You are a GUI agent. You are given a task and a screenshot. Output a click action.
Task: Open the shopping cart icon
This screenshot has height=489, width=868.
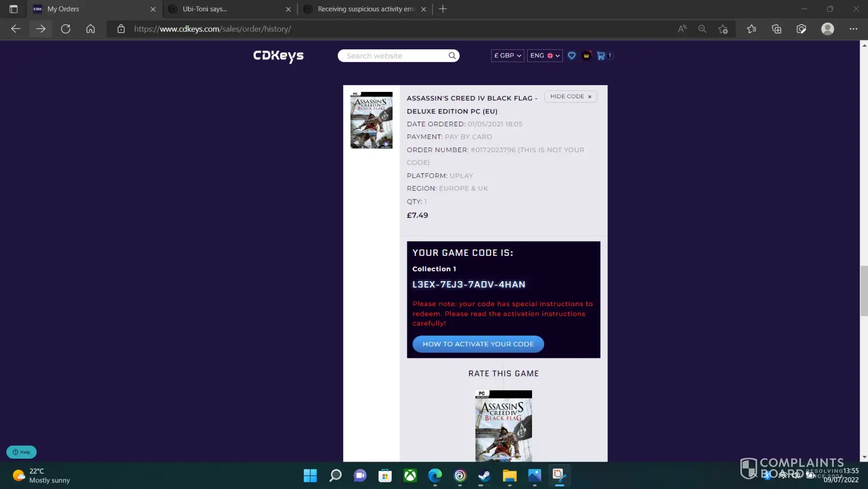pyautogui.click(x=601, y=56)
